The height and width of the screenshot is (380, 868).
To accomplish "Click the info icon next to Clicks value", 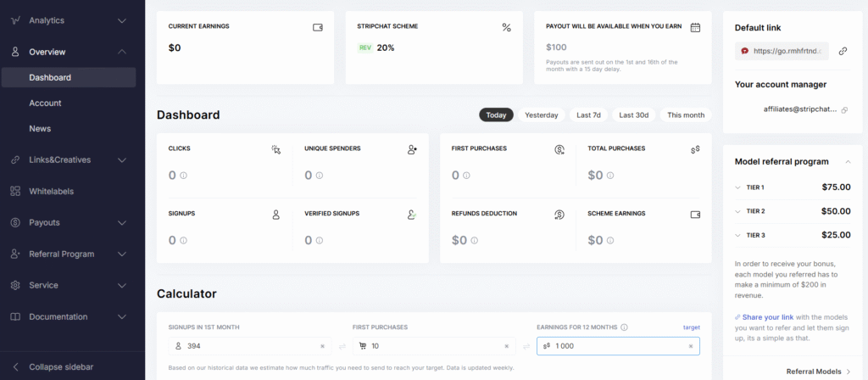I will point(184,176).
